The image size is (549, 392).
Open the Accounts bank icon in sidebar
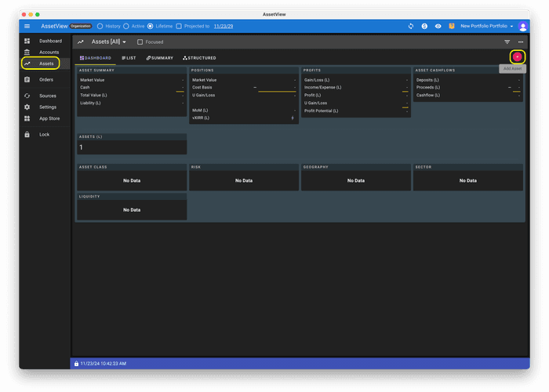[27, 52]
